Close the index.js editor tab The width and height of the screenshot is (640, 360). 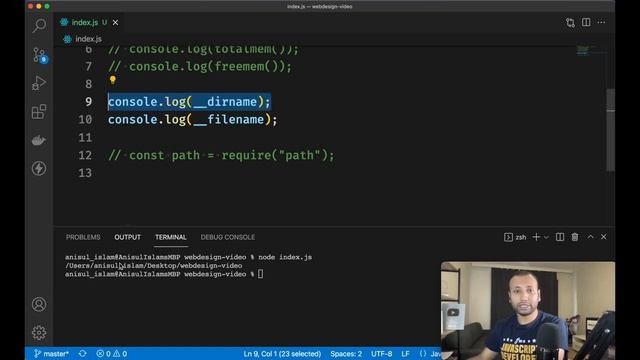coord(116,22)
